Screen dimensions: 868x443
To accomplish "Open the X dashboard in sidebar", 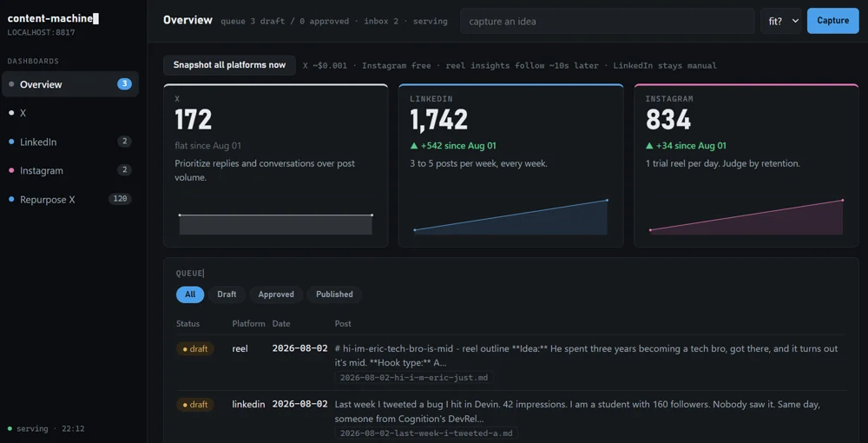I will (70, 113).
